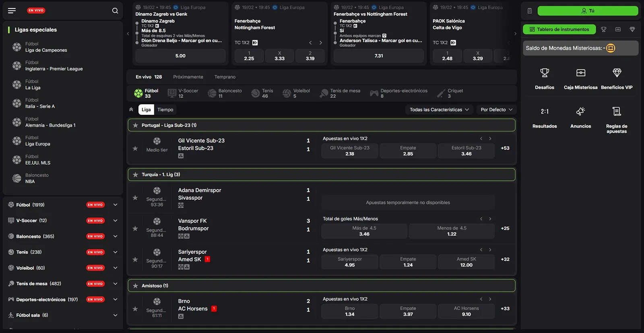The width and height of the screenshot is (644, 333).
Task: Switch to En vivo tab
Action: 149,77
